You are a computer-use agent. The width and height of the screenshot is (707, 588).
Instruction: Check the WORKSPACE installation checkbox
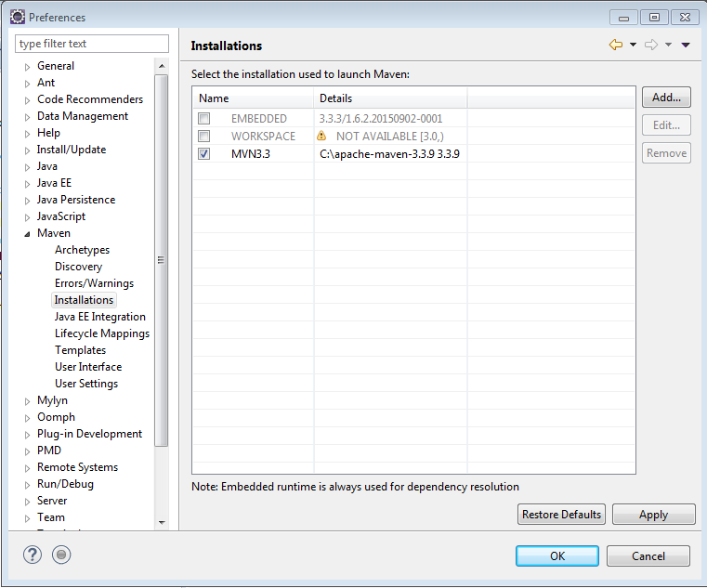(x=204, y=137)
